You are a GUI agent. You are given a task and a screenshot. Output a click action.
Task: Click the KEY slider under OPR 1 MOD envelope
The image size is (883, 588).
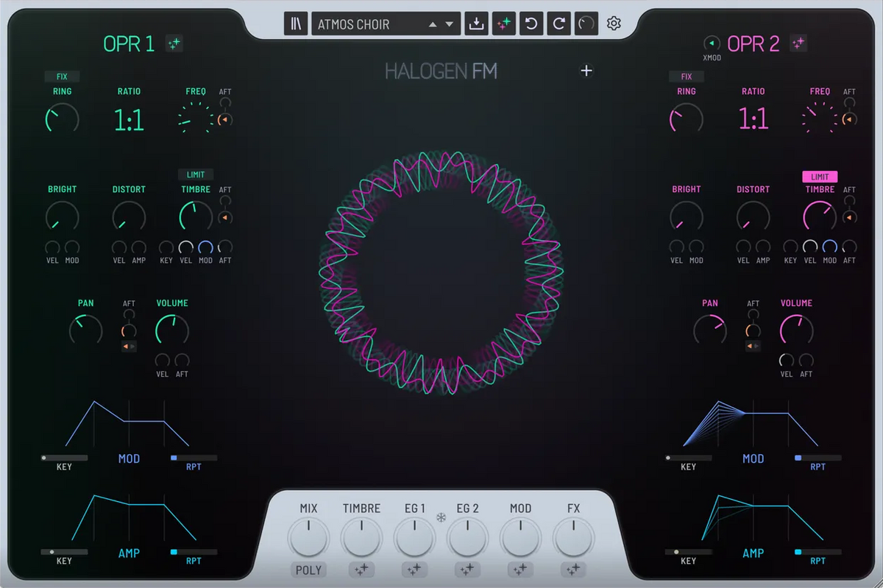click(64, 458)
